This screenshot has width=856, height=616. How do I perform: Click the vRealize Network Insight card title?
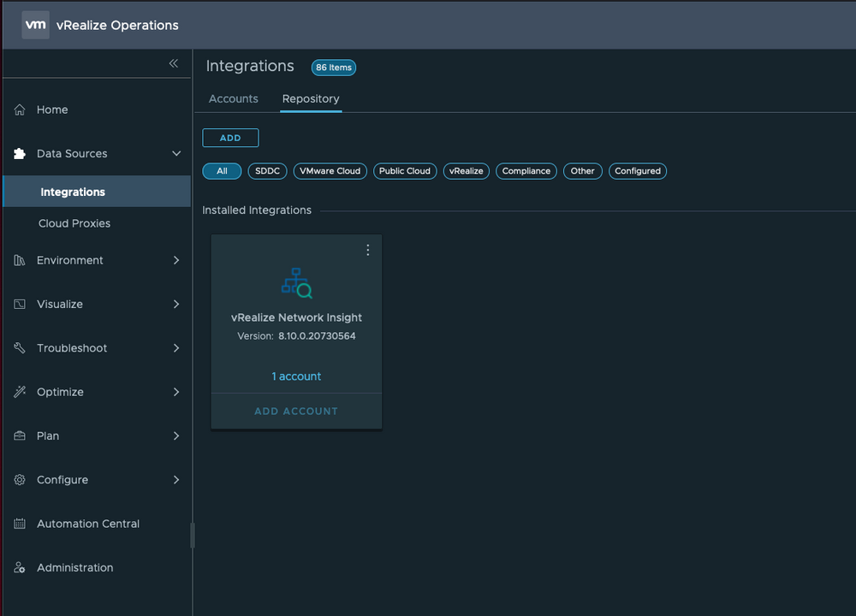click(296, 317)
